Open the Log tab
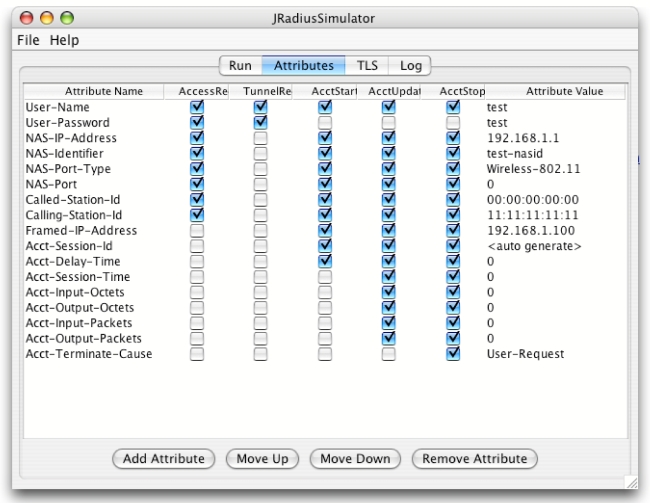650x503 pixels. click(x=410, y=66)
